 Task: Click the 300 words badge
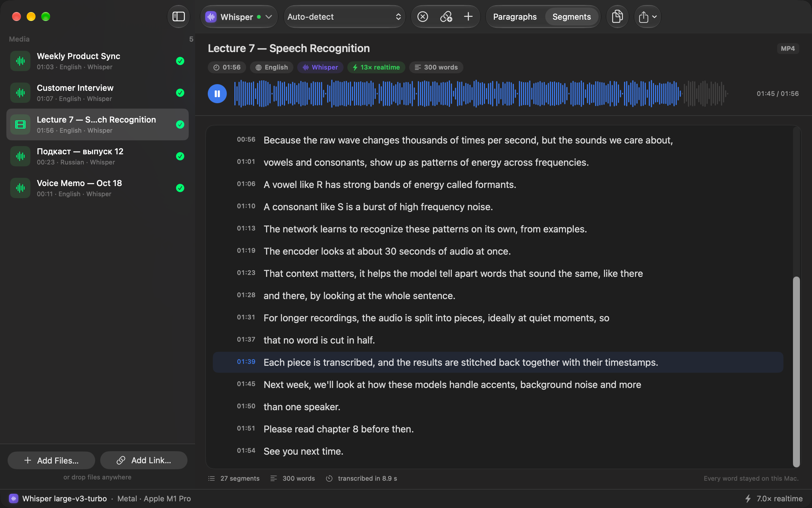tap(436, 67)
